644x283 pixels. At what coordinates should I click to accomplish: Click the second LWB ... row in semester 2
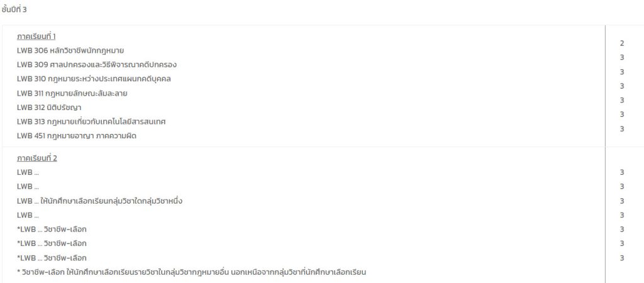click(x=28, y=187)
